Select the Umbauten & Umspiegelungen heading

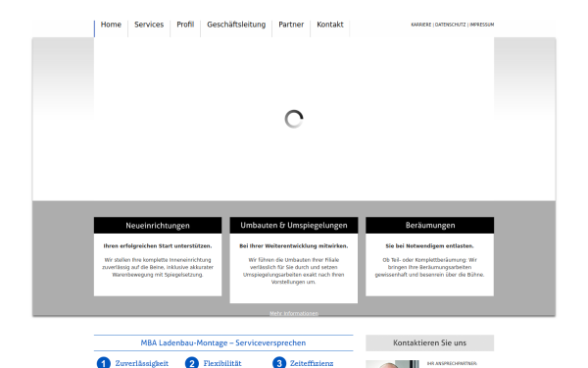click(294, 226)
